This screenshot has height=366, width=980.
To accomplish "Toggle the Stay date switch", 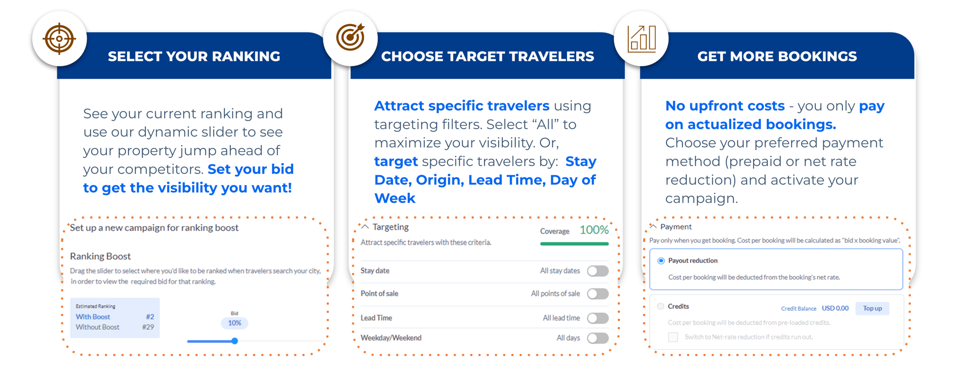I will pyautogui.click(x=598, y=271).
